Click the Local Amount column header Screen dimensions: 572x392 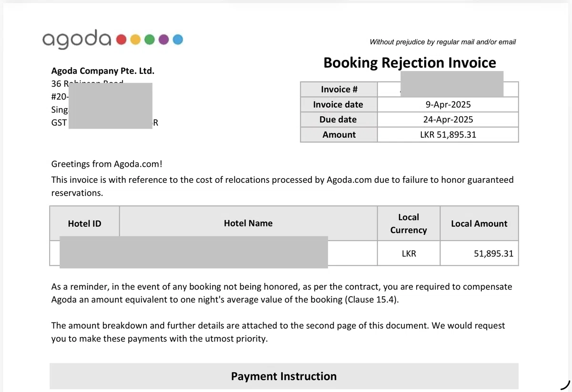tap(479, 223)
